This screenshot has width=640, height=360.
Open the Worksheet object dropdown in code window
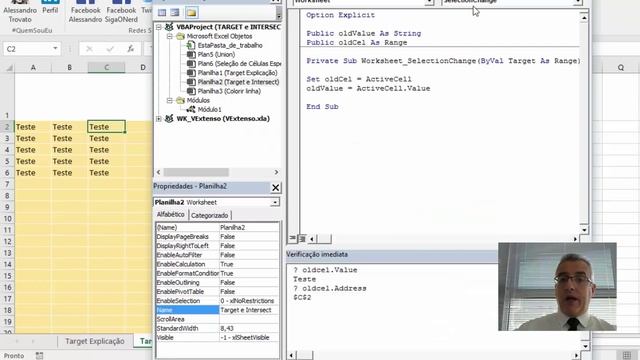(x=429, y=2)
